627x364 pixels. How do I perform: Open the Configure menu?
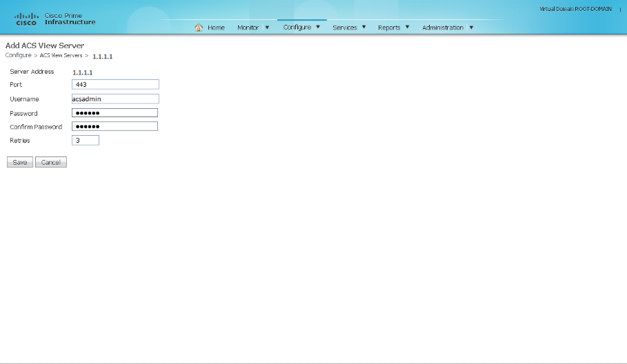[x=297, y=27]
